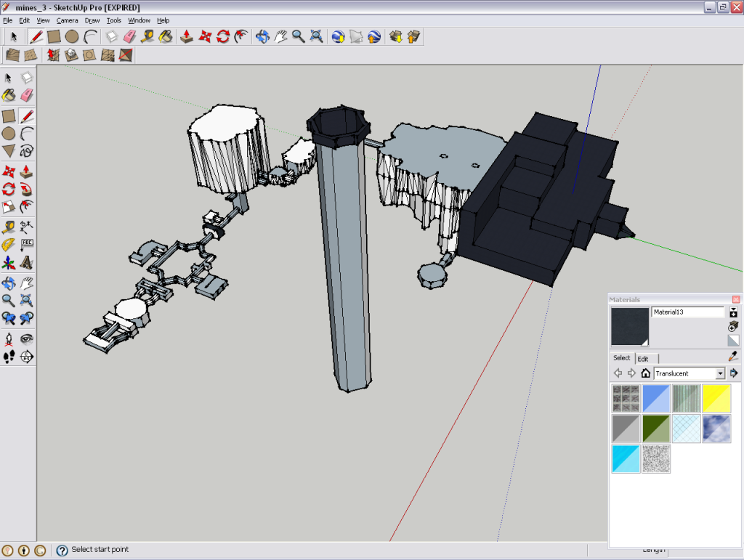Screen dimensions: 744x560
Task: Click the Get Current View Google Earth icon
Action: [x=338, y=36]
